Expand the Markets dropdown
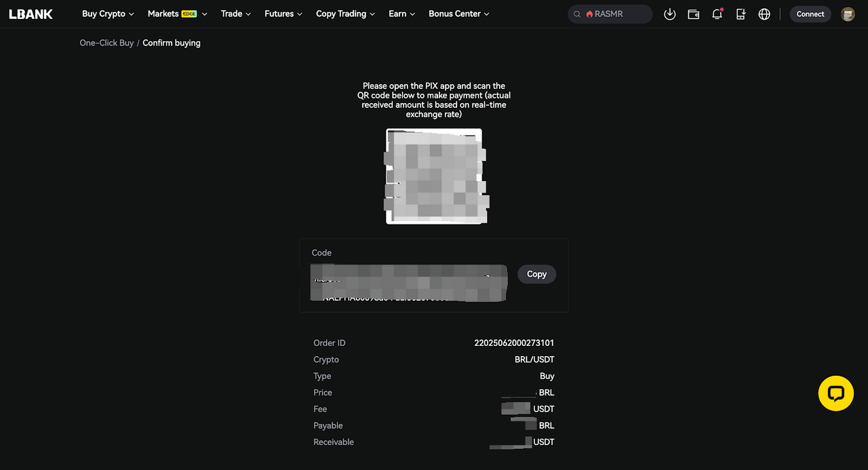Screen dimensions: 868x470 click(x=177, y=14)
